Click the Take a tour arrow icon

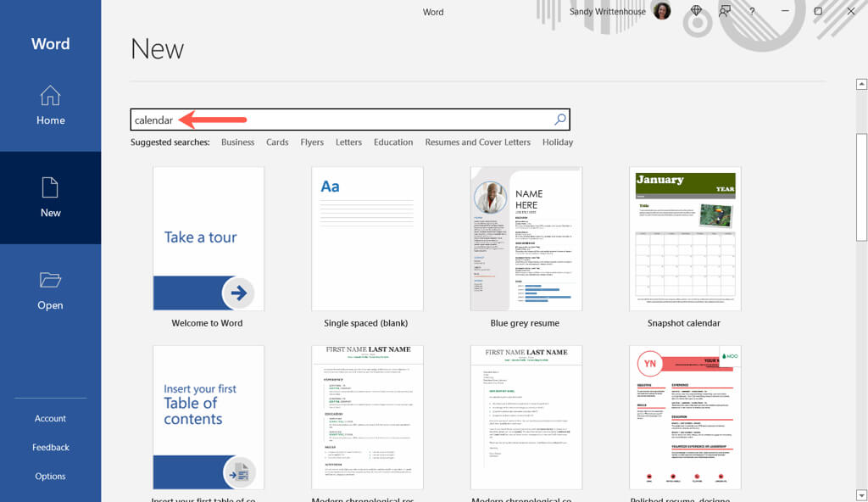238,293
